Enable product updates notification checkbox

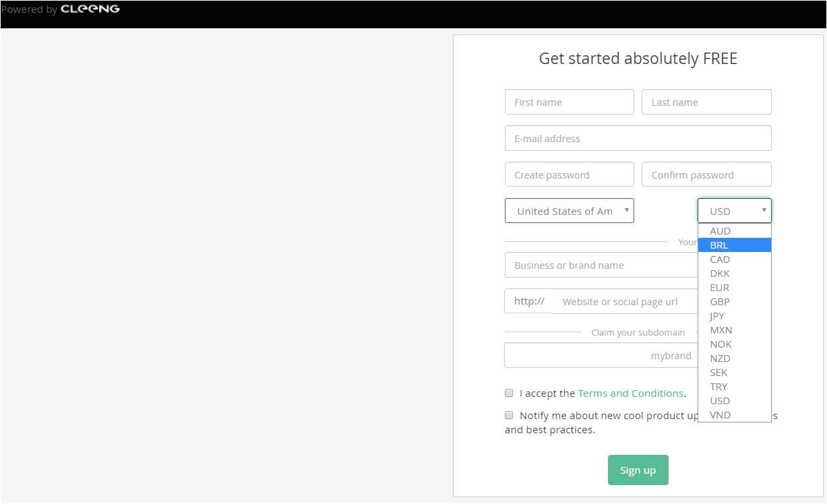[509, 415]
